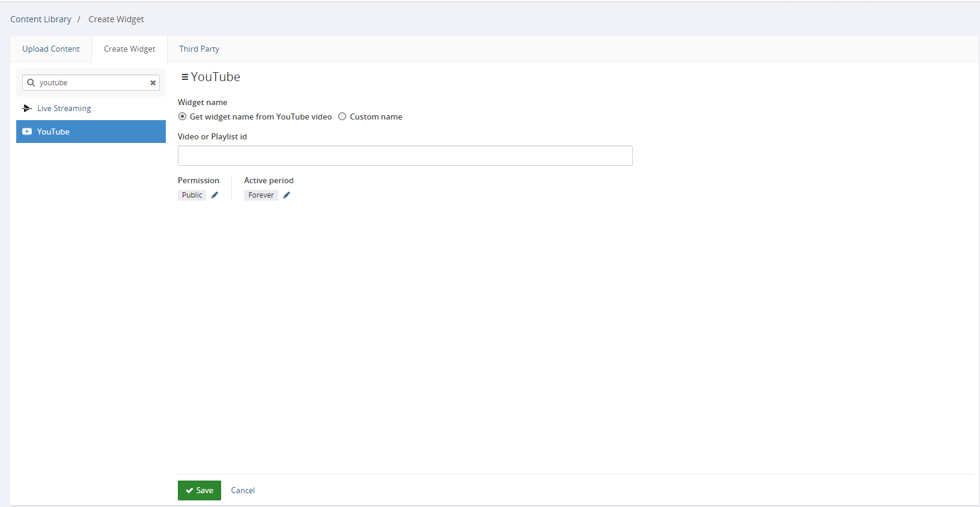Edit Active period with the pencil icon
Viewport: 980px width, 507px height.
pos(287,195)
